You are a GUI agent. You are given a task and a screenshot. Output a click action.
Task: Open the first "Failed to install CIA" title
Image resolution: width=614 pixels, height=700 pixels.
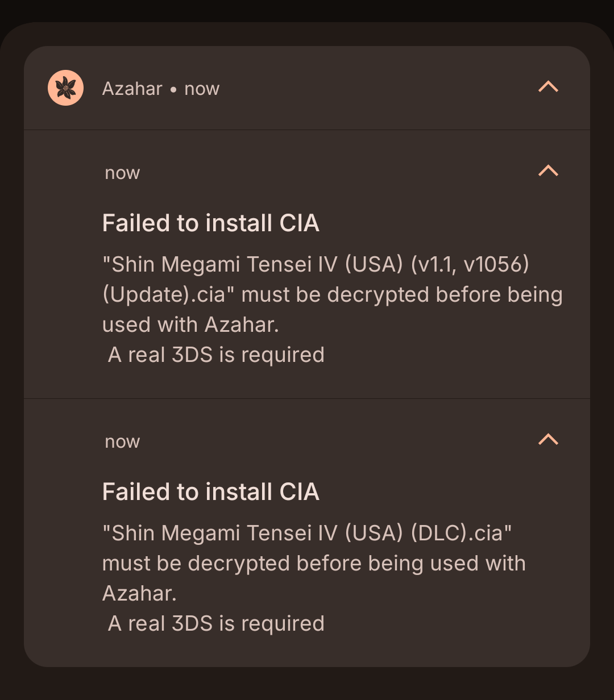(x=210, y=223)
